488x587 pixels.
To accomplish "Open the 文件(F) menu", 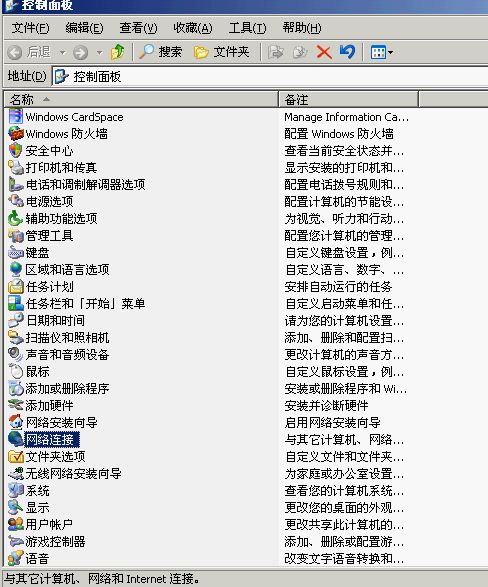I will coord(30,28).
